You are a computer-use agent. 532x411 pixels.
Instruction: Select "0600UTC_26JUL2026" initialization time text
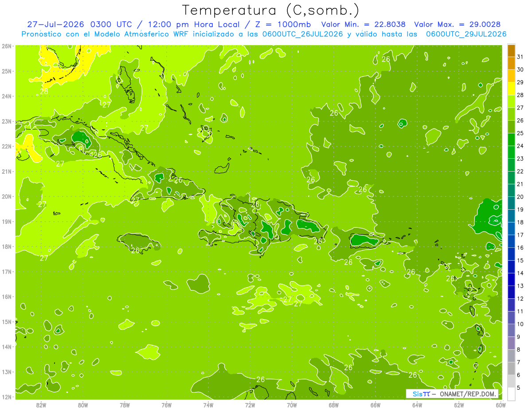point(303,34)
